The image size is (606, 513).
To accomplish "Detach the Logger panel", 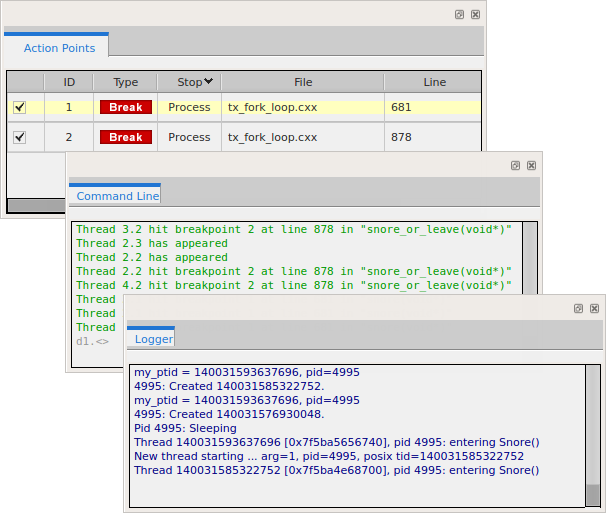I will click(x=578, y=309).
